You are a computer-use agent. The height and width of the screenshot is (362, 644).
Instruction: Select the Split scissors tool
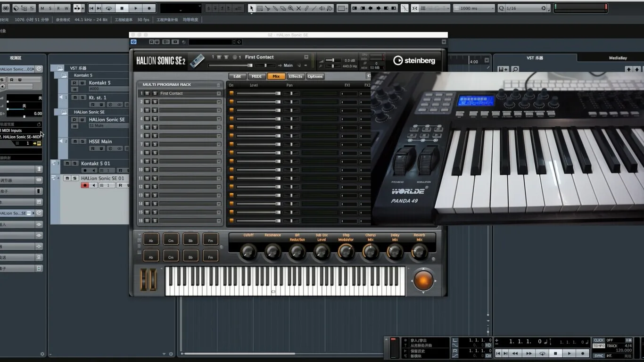[x=267, y=8]
